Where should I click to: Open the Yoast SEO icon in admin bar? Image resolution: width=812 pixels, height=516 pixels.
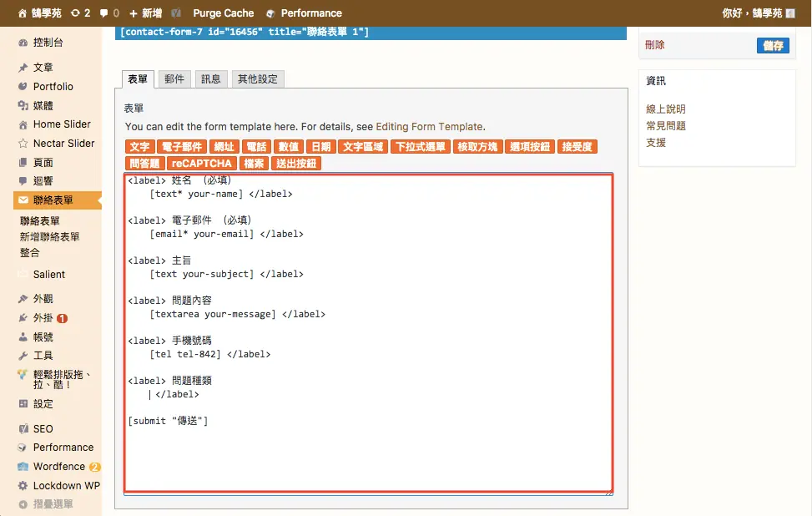pyautogui.click(x=177, y=13)
